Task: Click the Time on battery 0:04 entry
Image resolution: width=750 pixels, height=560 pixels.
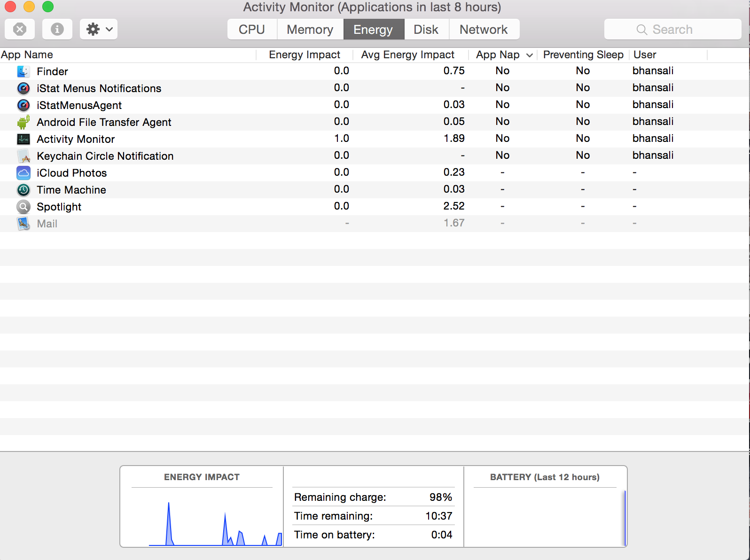Action: click(373, 535)
